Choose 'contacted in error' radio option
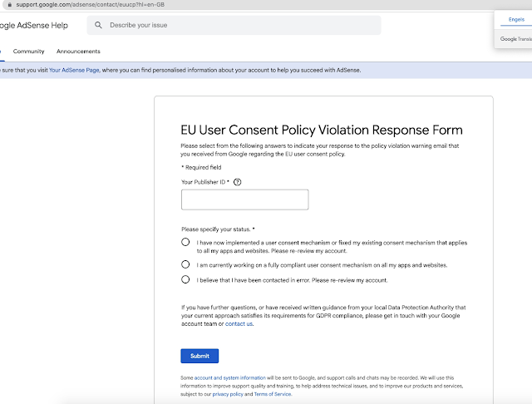532x404 pixels. click(185, 280)
